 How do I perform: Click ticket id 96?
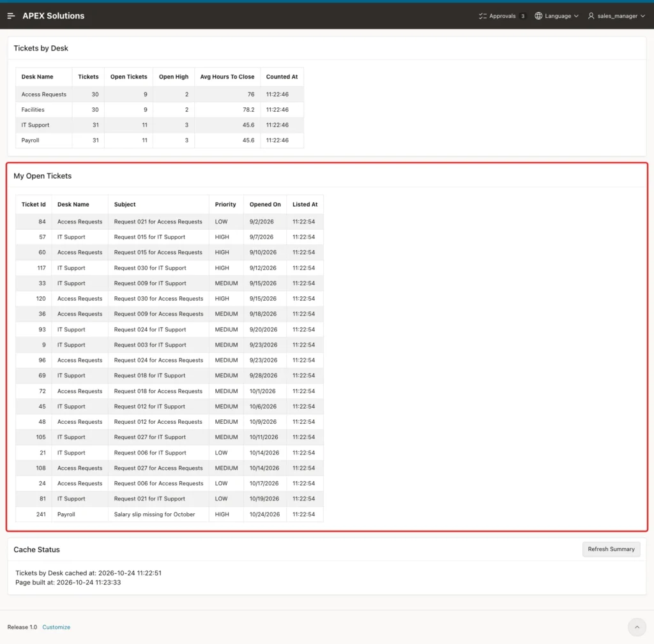tap(42, 360)
